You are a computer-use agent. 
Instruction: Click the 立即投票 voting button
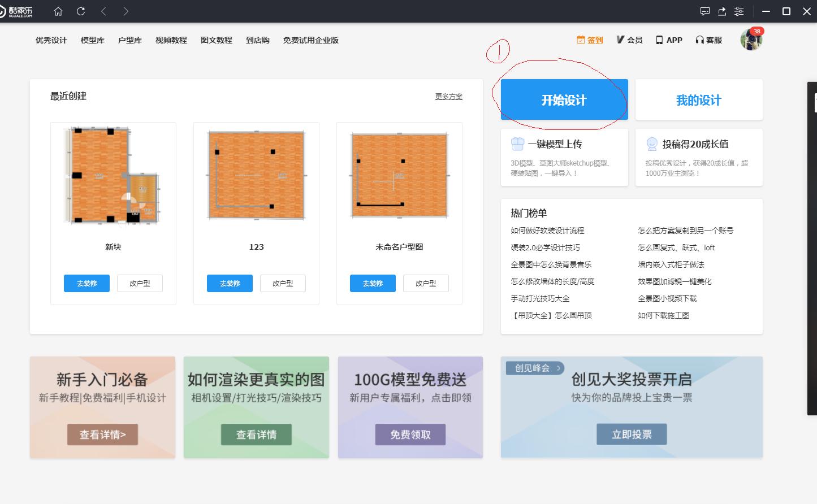point(632,435)
